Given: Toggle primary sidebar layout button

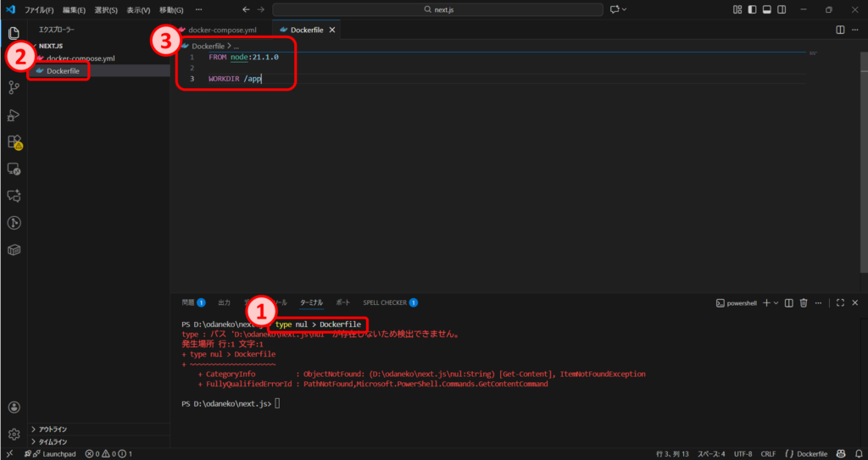Looking at the screenshot, I should coord(752,9).
